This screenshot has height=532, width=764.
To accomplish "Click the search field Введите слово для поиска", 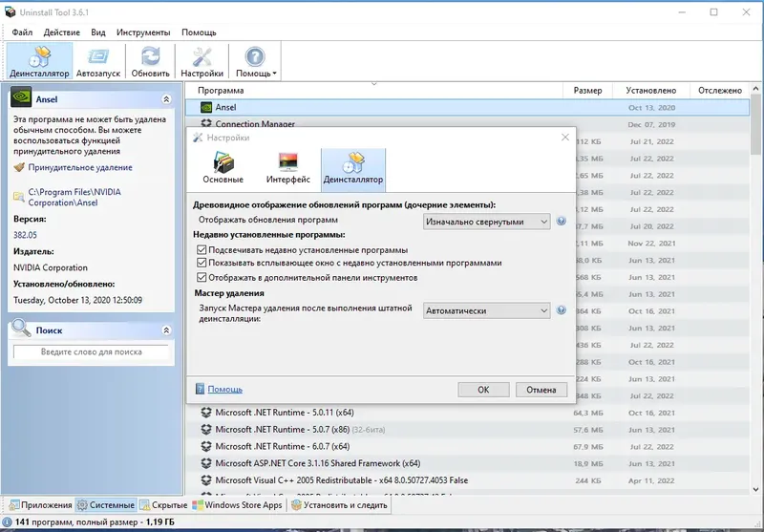I will [x=91, y=351].
